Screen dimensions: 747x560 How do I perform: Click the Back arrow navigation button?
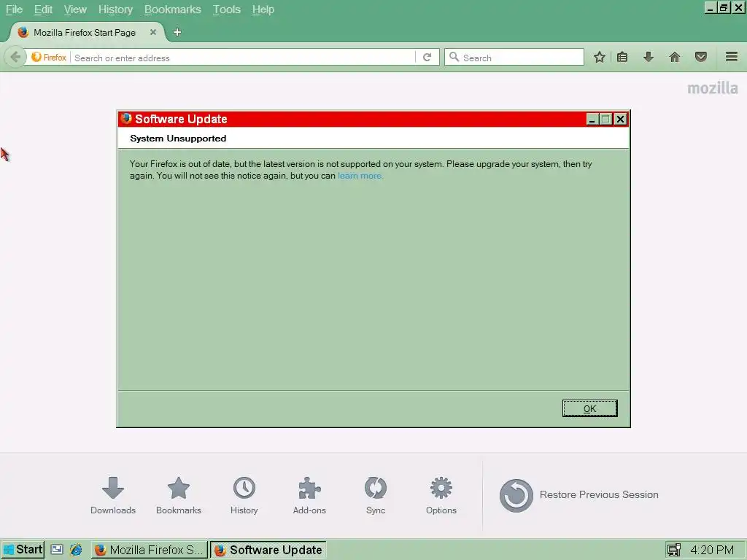[x=15, y=58]
